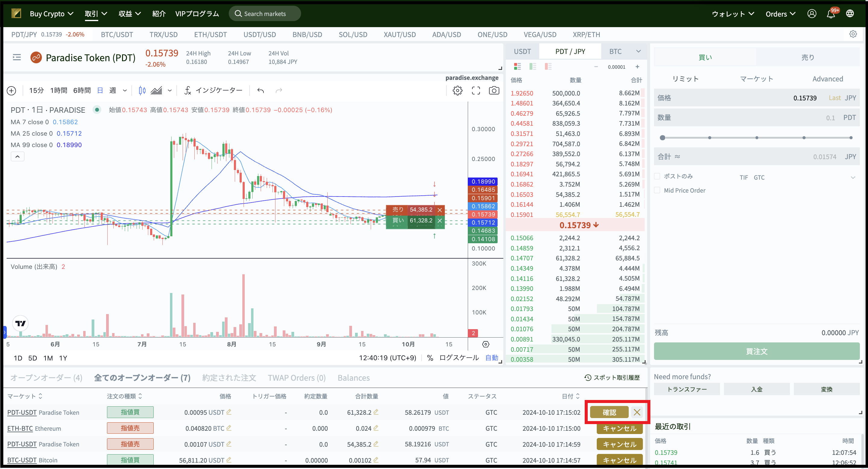Take a chart snapshot with camera icon

click(x=494, y=91)
